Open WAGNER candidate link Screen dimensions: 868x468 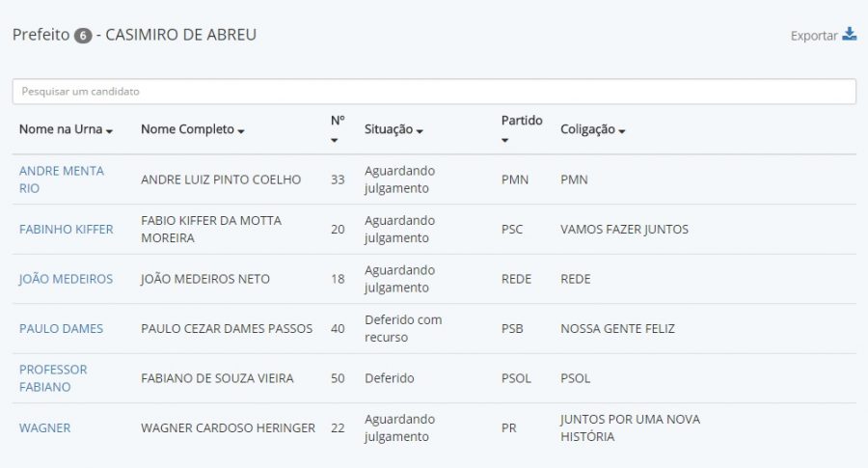[44, 427]
